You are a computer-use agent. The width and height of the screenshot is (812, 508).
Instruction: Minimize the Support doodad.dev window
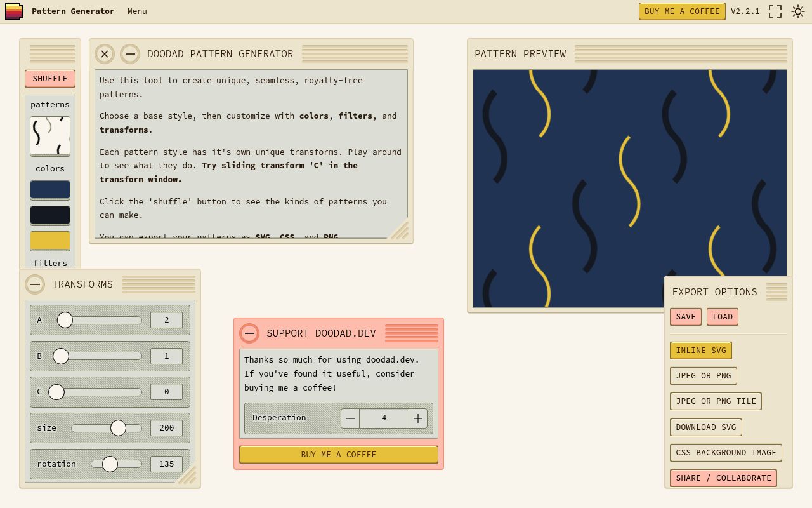249,333
